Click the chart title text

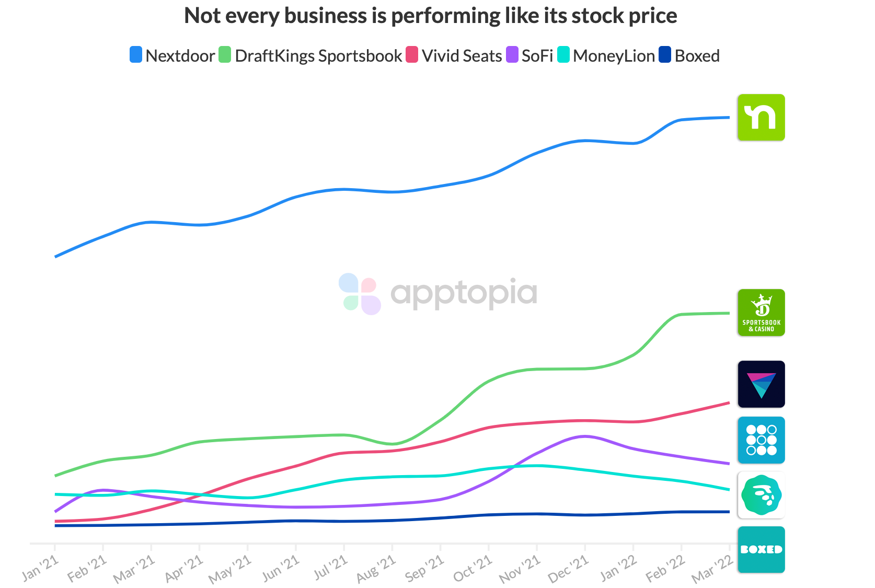point(430,16)
